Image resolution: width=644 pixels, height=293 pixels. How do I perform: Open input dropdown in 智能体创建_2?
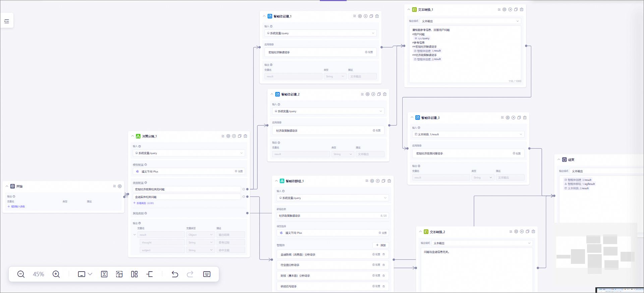pyautogui.click(x=328, y=111)
